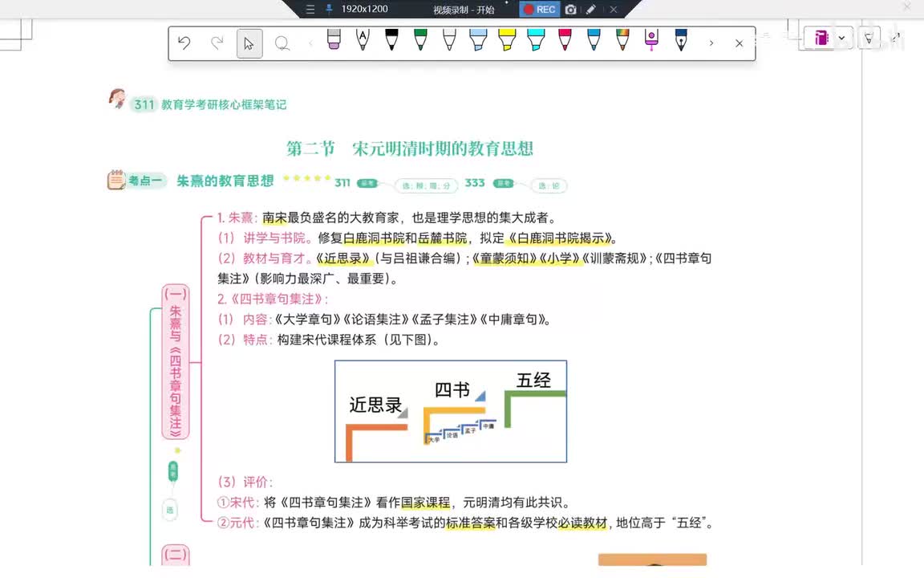Click the purple OneNote notebook icon

[x=821, y=39]
